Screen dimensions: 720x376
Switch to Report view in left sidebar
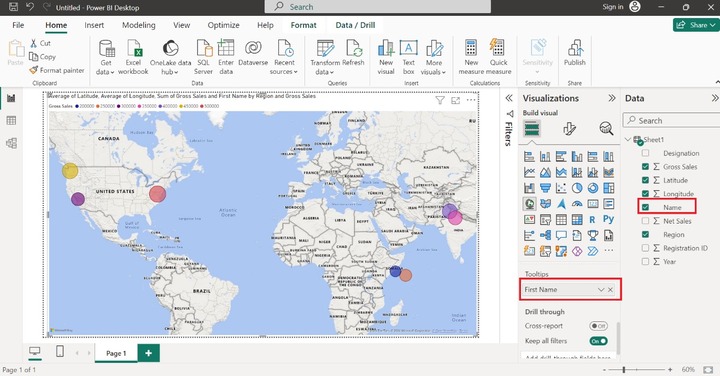pyautogui.click(x=11, y=98)
